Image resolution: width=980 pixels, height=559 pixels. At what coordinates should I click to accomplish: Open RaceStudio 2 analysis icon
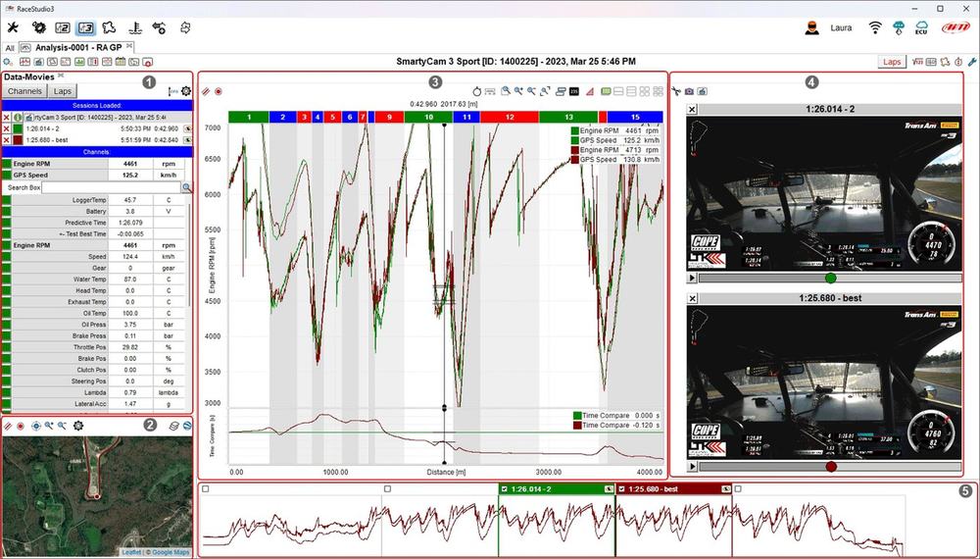tap(63, 27)
